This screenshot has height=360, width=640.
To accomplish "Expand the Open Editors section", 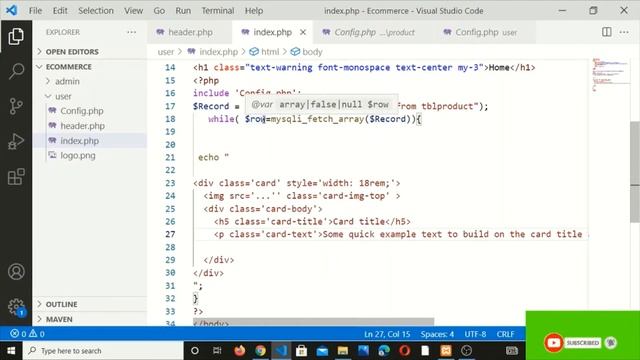I will pyautogui.click(x=90, y=52).
